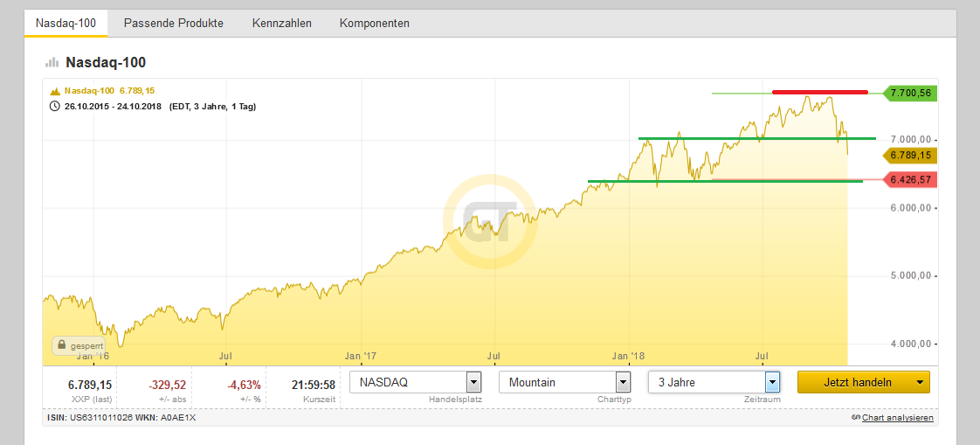This screenshot has height=445, width=980.
Task: Click the Jan '17 x-axis label
Action: pos(362,356)
